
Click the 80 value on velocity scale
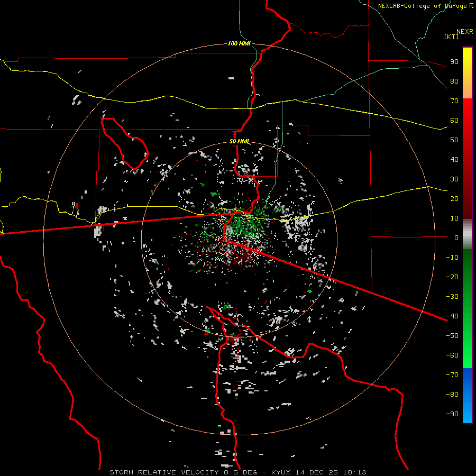454,81
